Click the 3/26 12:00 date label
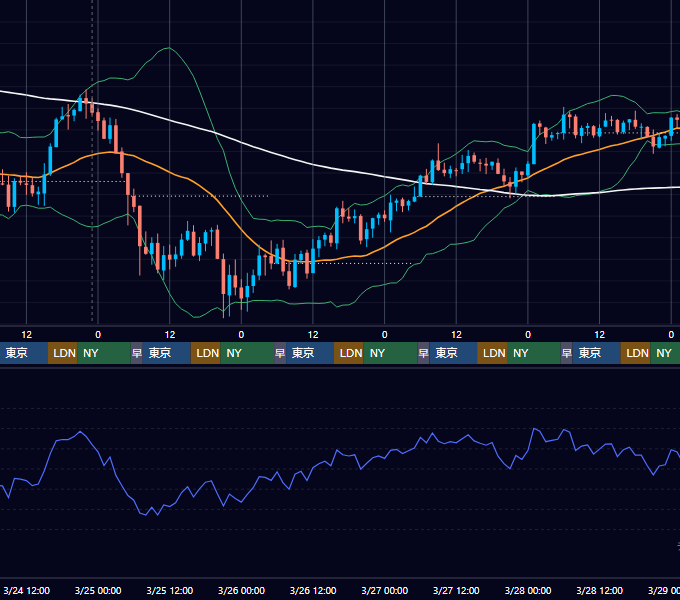 [x=313, y=590]
